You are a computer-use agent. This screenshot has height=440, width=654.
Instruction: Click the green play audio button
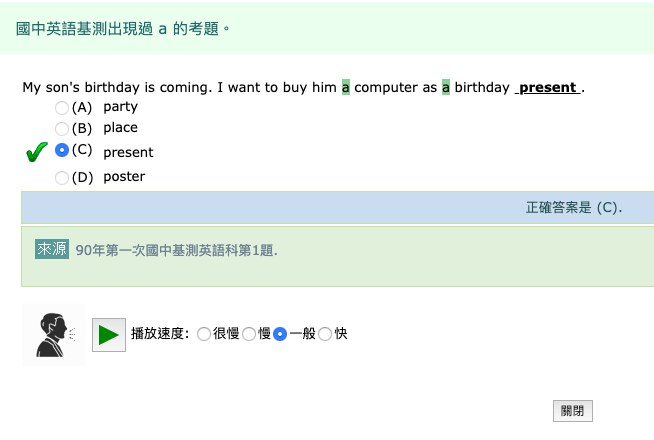[x=109, y=334]
